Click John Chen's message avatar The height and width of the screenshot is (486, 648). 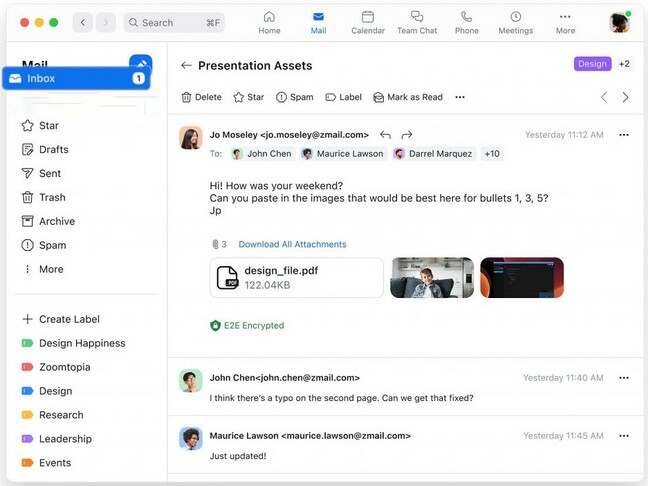[x=191, y=381]
